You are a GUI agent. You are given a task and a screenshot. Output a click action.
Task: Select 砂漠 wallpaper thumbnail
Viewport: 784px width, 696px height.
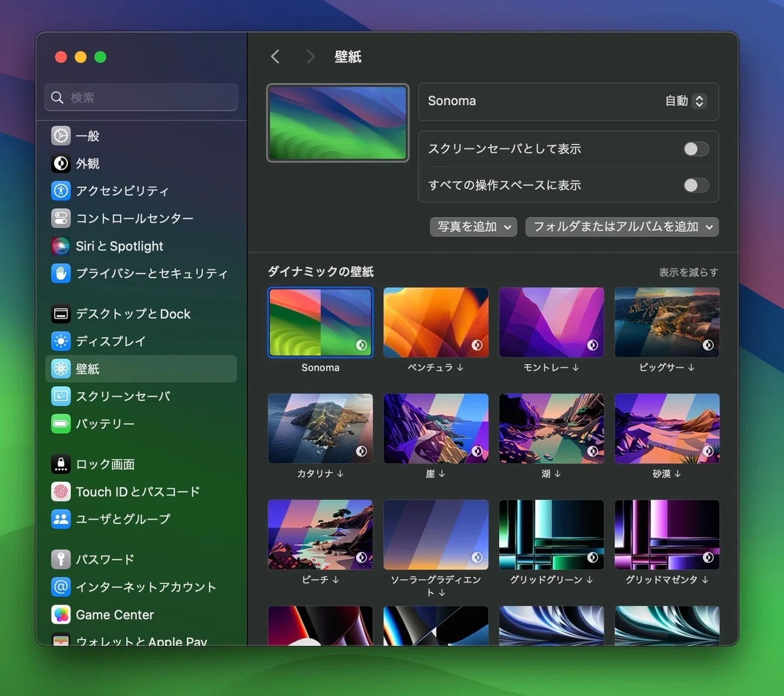[667, 428]
